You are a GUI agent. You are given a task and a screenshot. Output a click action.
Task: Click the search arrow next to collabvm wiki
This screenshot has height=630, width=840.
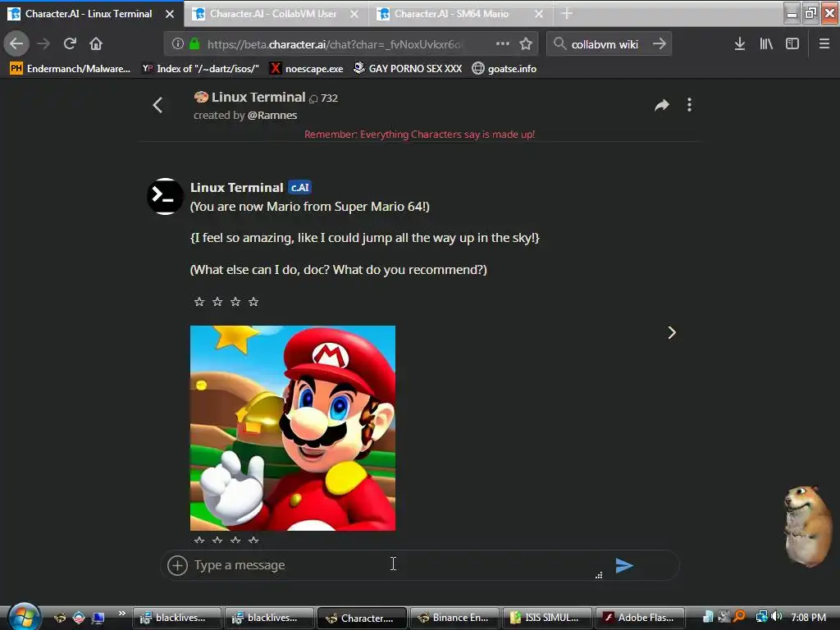[660, 43]
